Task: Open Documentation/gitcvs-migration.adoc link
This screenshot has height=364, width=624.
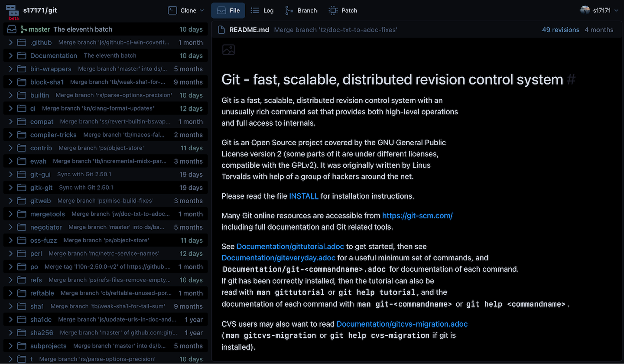Action: (402, 324)
